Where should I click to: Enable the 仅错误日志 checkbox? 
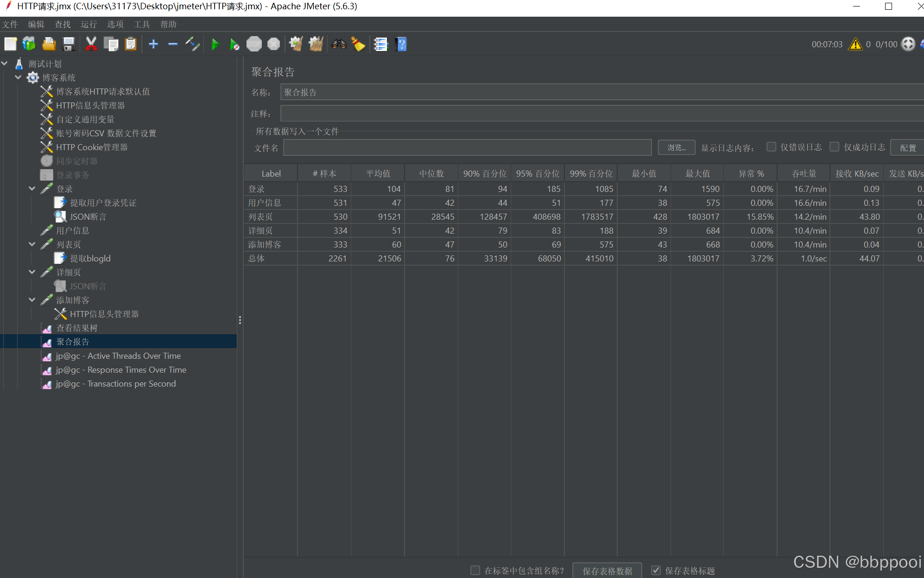pos(771,147)
